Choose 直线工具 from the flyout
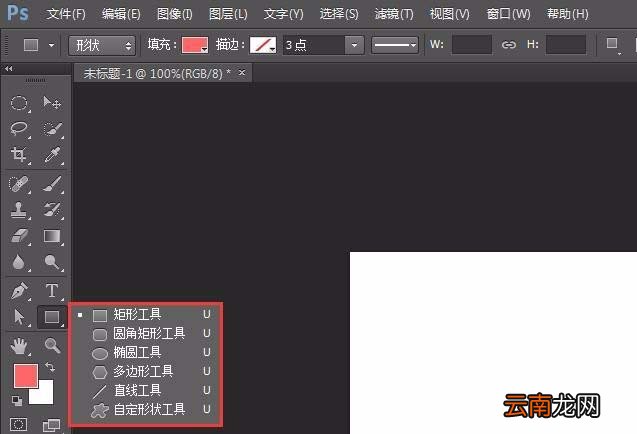 pyautogui.click(x=145, y=390)
